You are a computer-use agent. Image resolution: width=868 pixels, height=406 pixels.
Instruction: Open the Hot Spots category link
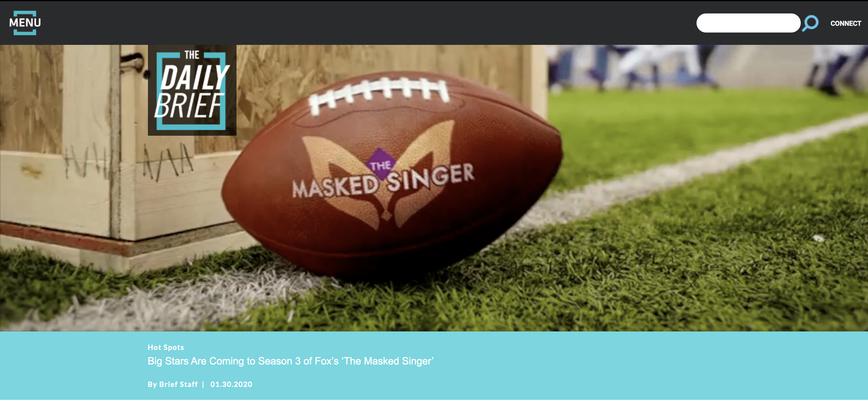click(x=166, y=347)
